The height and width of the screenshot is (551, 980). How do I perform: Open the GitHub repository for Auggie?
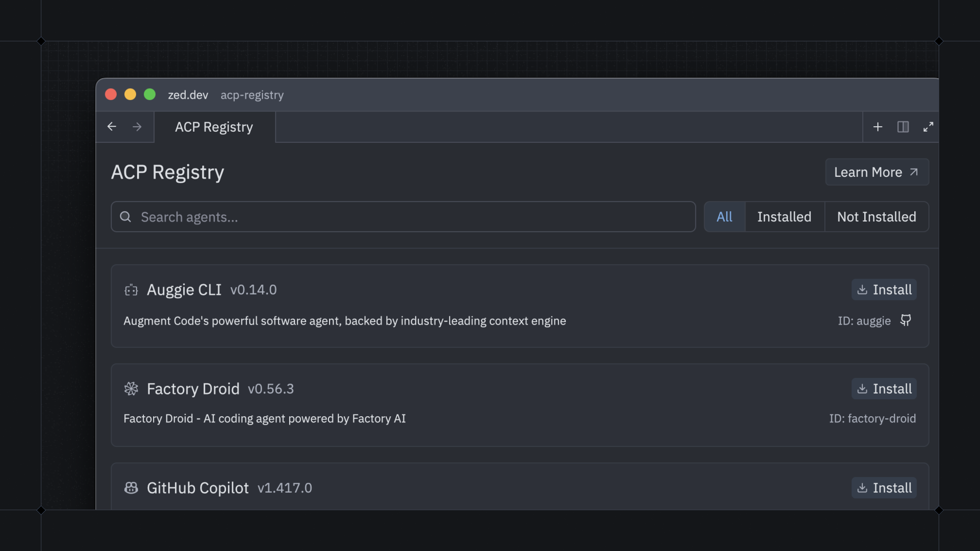(x=906, y=320)
